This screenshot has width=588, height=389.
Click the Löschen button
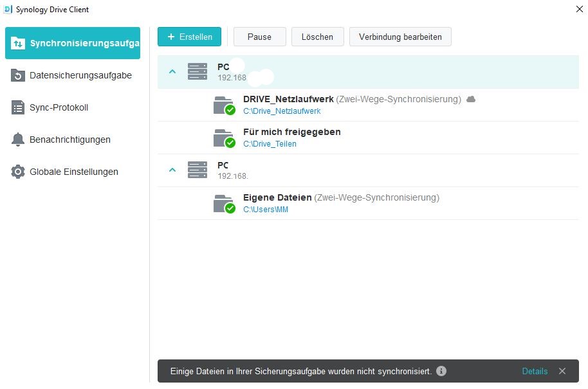317,37
